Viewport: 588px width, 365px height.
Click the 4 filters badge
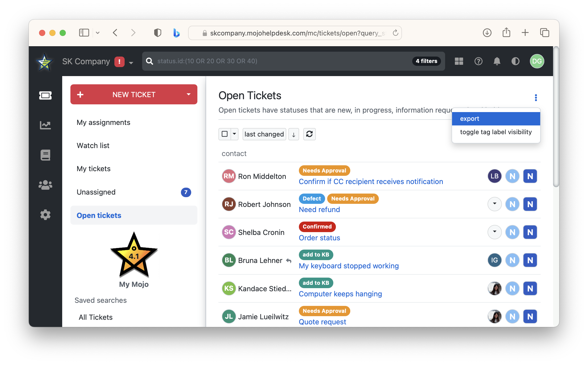[x=426, y=61]
